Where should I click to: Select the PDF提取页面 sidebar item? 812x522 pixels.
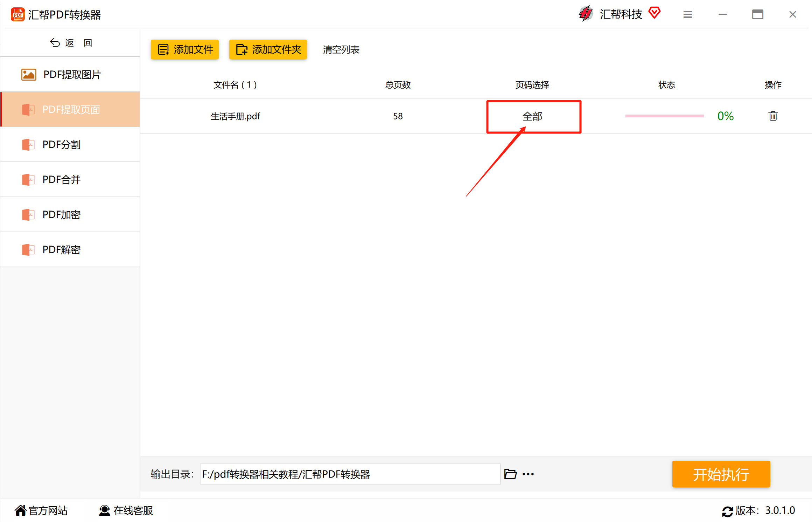tap(70, 109)
